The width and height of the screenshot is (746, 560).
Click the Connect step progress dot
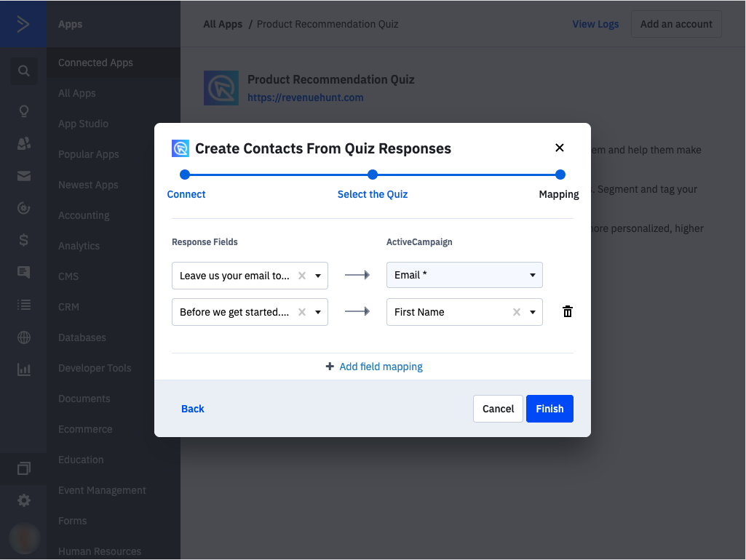click(x=185, y=175)
